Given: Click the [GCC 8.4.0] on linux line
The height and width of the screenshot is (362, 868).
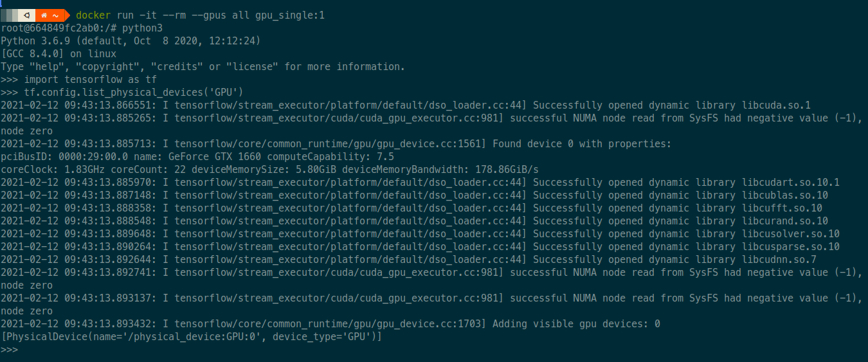Looking at the screenshot, I should (59, 53).
